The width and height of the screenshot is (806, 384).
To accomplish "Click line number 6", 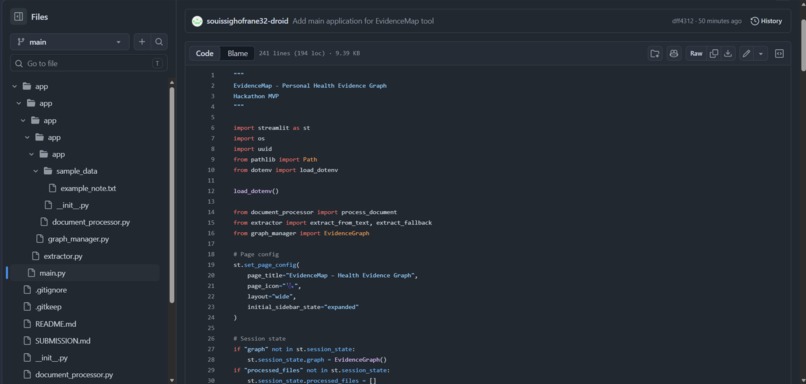I will tap(212, 128).
